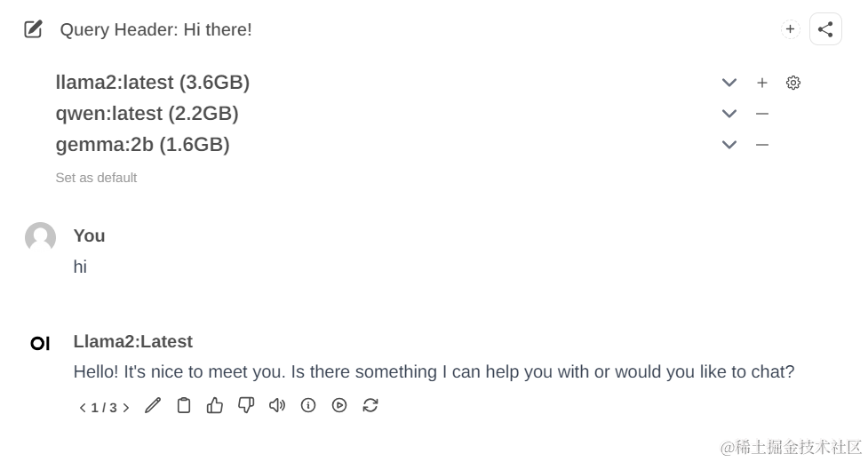Go to the next response with right chevron
The width and height of the screenshot is (868, 462).
point(126,408)
